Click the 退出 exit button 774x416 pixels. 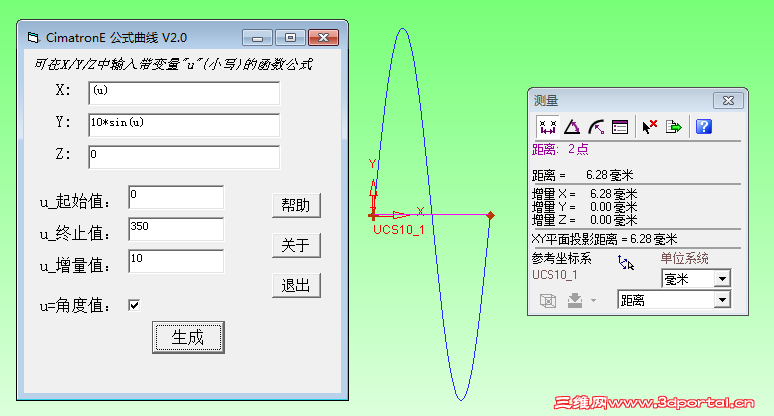coord(296,285)
